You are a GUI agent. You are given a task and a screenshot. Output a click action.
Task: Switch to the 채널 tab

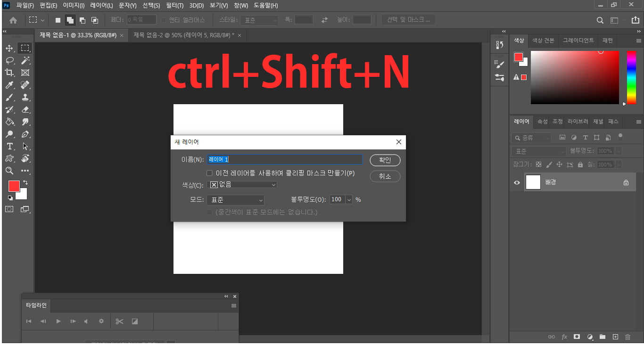click(598, 121)
